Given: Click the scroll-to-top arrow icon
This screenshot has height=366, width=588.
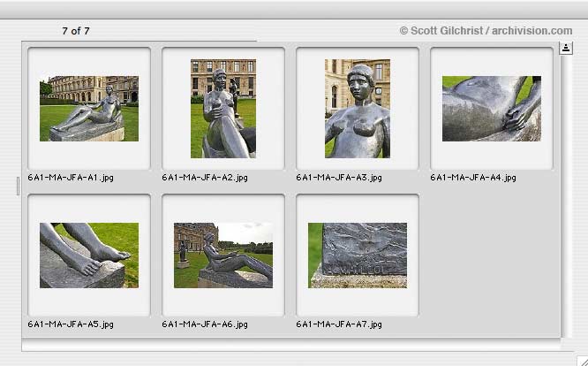Looking at the screenshot, I should pos(566,48).
